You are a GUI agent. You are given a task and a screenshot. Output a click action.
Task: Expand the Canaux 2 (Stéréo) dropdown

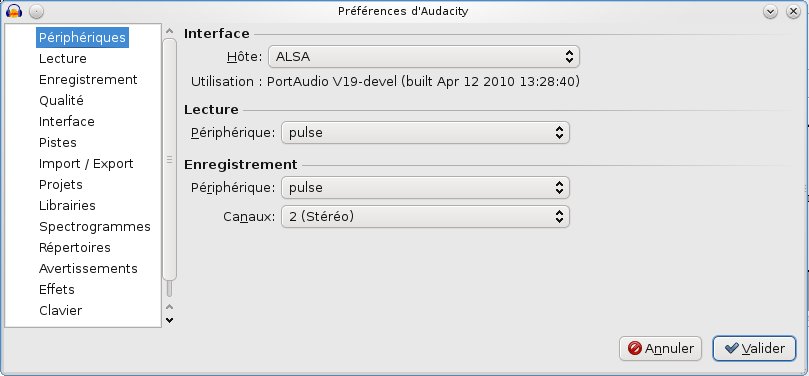(425, 217)
